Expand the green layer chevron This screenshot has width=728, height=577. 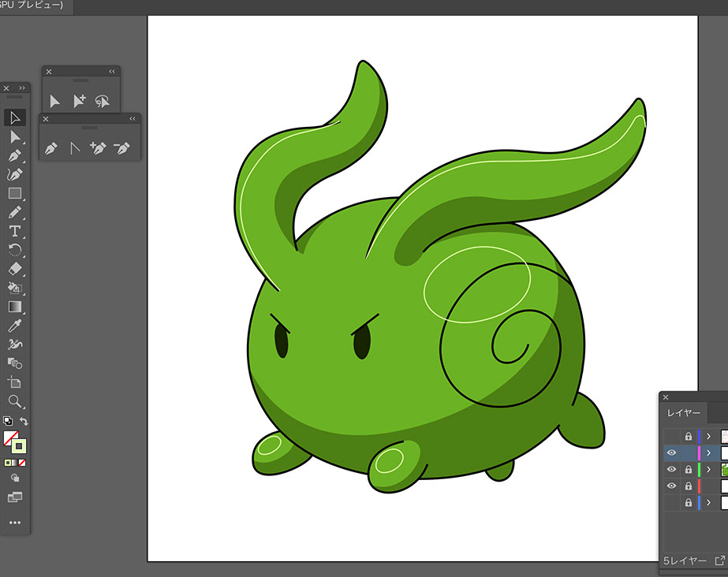point(708,469)
